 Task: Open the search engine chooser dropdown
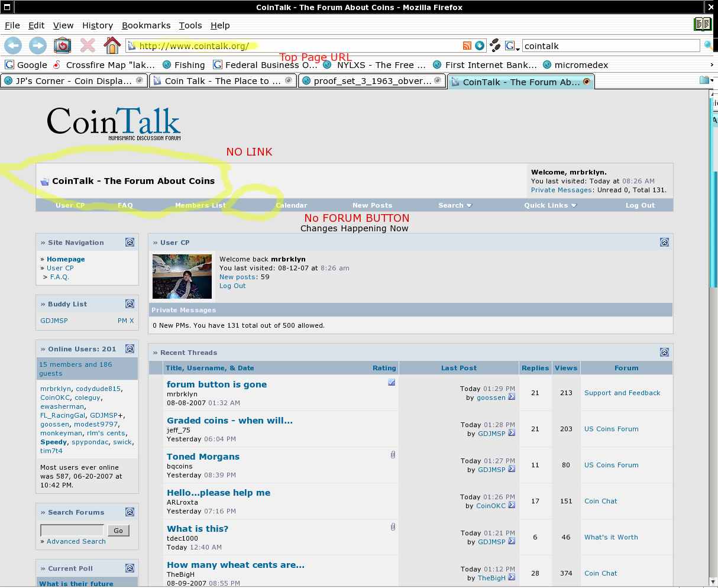tap(512, 46)
